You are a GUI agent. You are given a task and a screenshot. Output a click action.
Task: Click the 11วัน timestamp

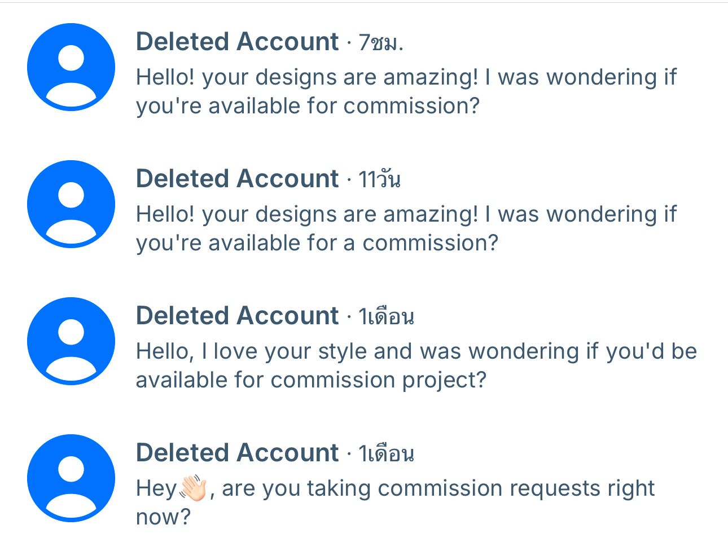(379, 180)
